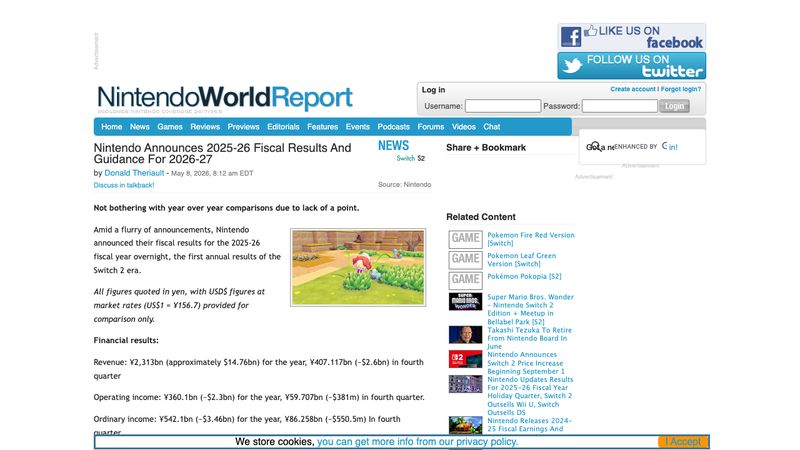The width and height of the screenshot is (800, 450).
Task: Focus the Password input field
Action: click(619, 106)
